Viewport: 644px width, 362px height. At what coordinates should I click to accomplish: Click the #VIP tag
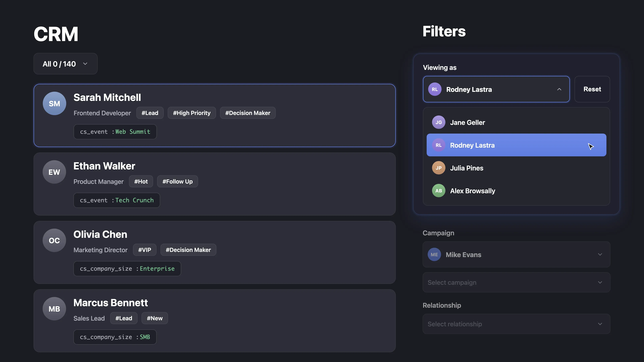[x=145, y=250]
